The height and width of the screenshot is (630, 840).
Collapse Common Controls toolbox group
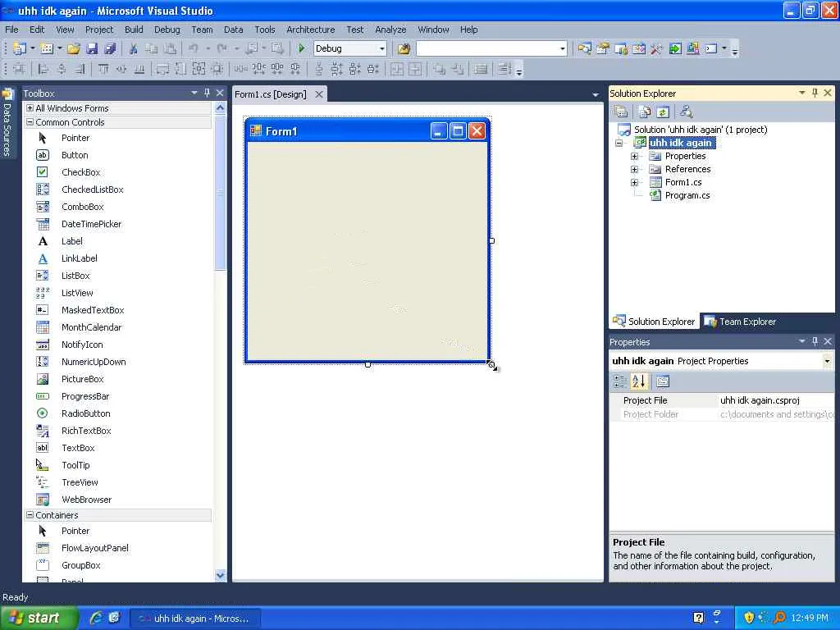coord(30,122)
